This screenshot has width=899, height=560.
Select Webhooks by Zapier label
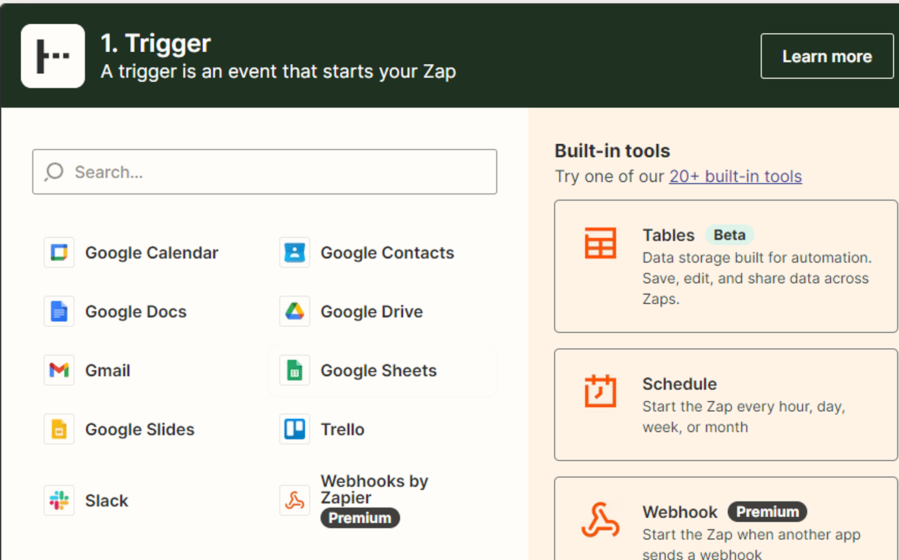[374, 489]
